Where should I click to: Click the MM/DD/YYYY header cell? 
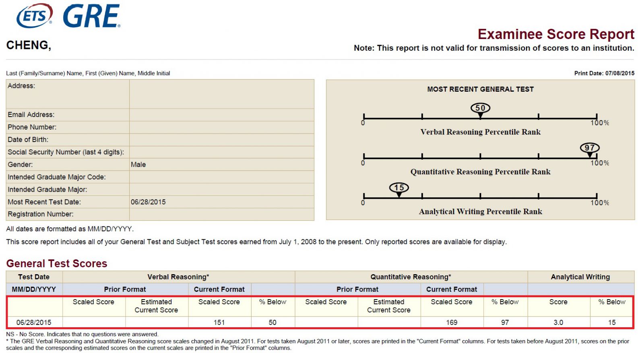tap(34, 289)
